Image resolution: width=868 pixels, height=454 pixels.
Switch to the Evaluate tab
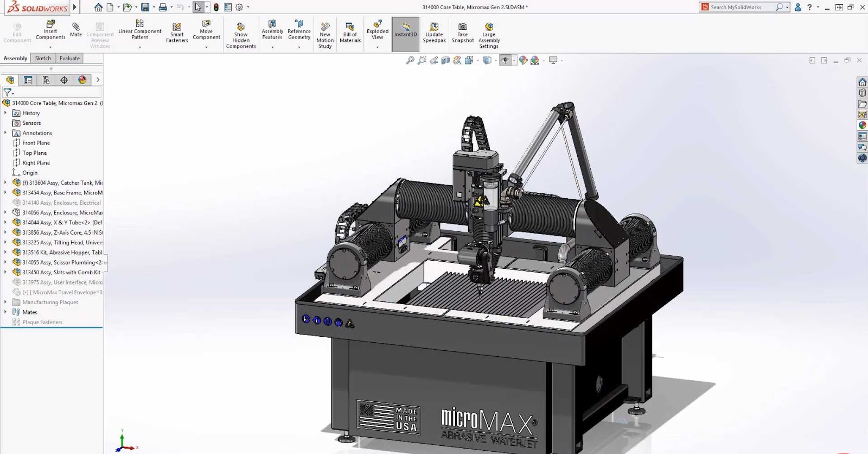coord(69,58)
